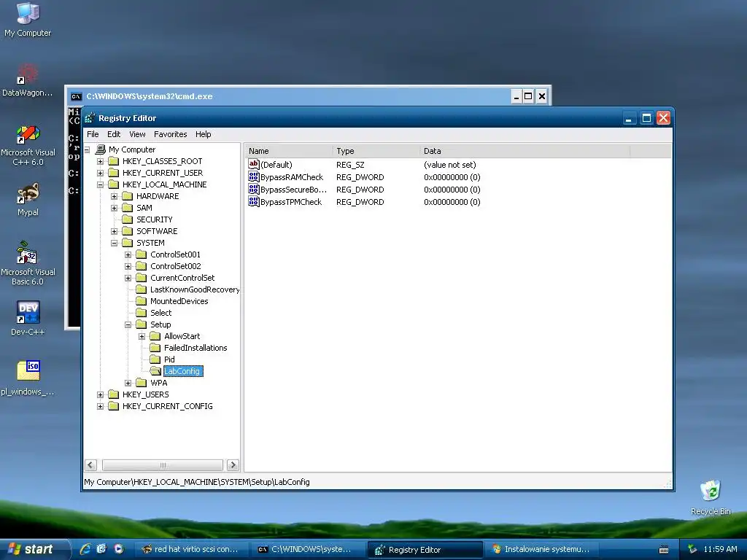
Task: Switch to Instalowanie systemu taskbar button
Action: click(542, 549)
